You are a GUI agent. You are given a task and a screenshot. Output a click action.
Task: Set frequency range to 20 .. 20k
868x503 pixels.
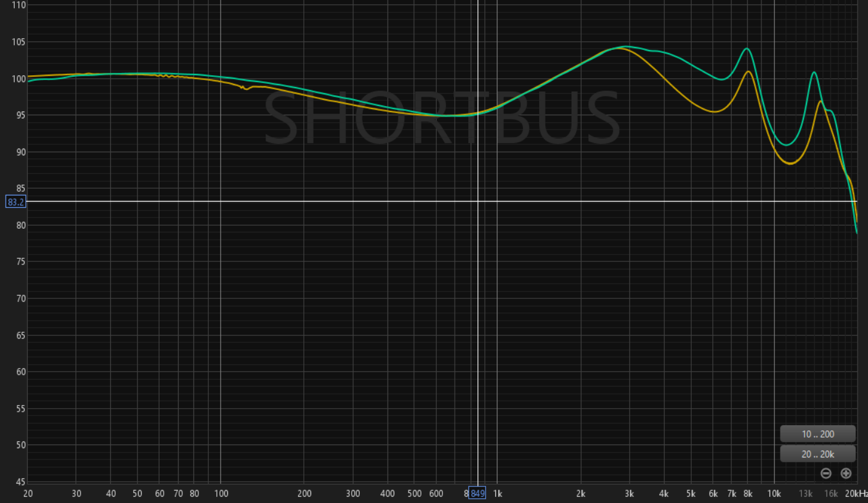pos(817,454)
